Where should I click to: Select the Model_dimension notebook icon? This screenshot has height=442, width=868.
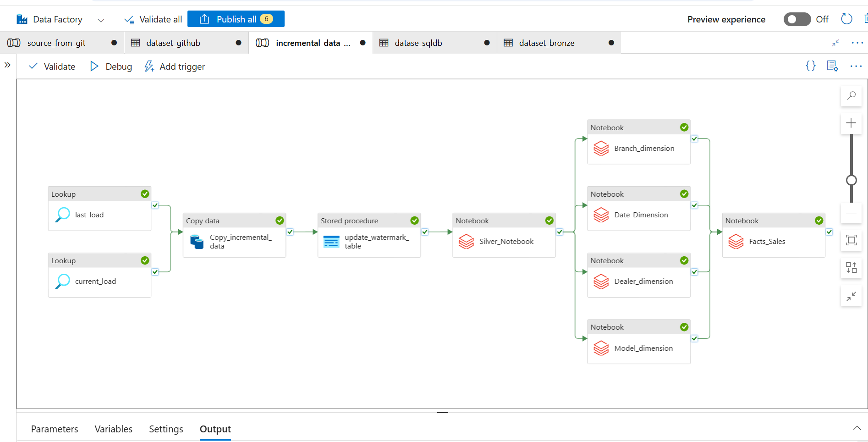point(601,348)
